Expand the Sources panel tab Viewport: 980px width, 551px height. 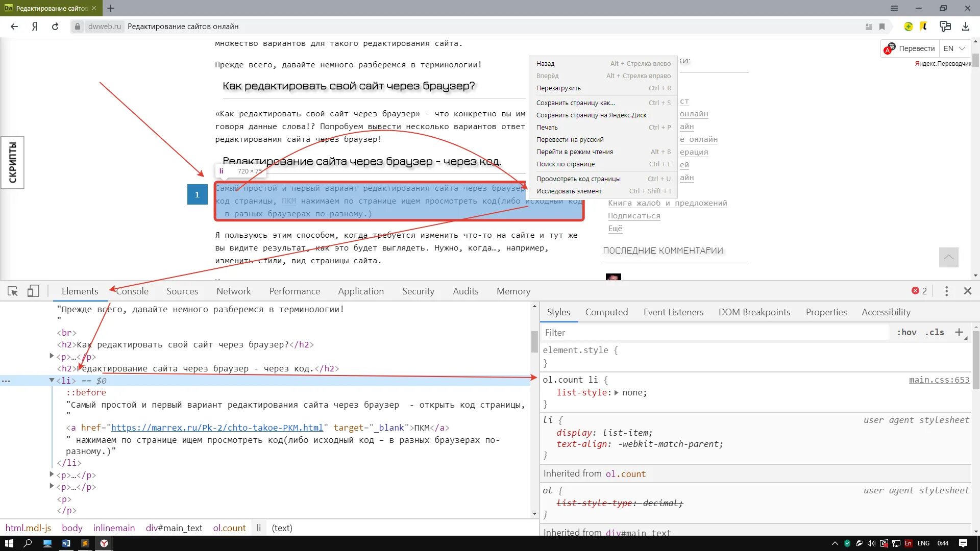point(182,291)
